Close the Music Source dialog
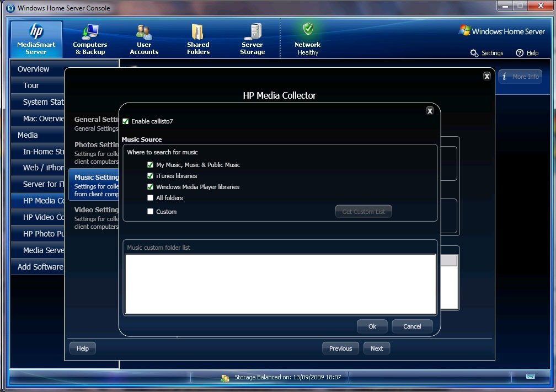556x392 pixels. click(430, 111)
